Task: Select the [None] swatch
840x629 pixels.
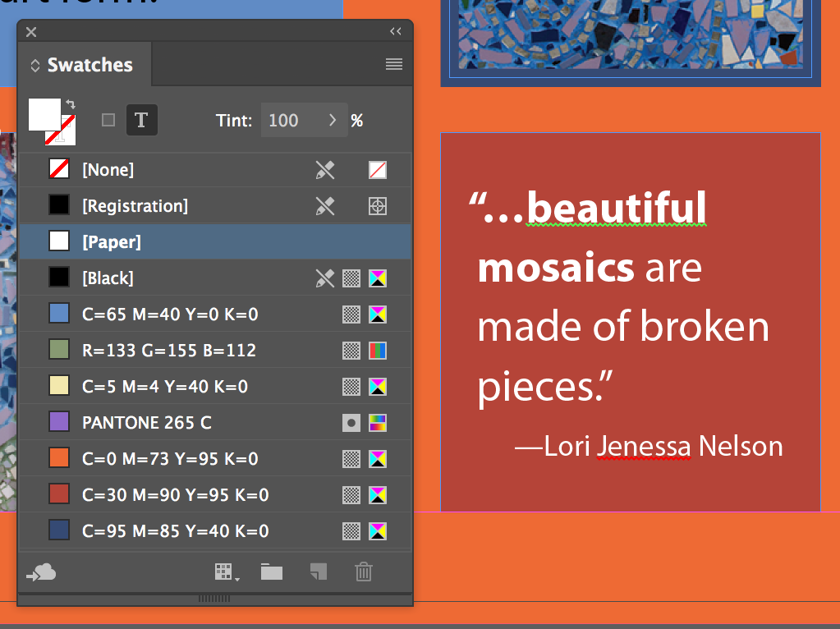Action: (x=214, y=170)
